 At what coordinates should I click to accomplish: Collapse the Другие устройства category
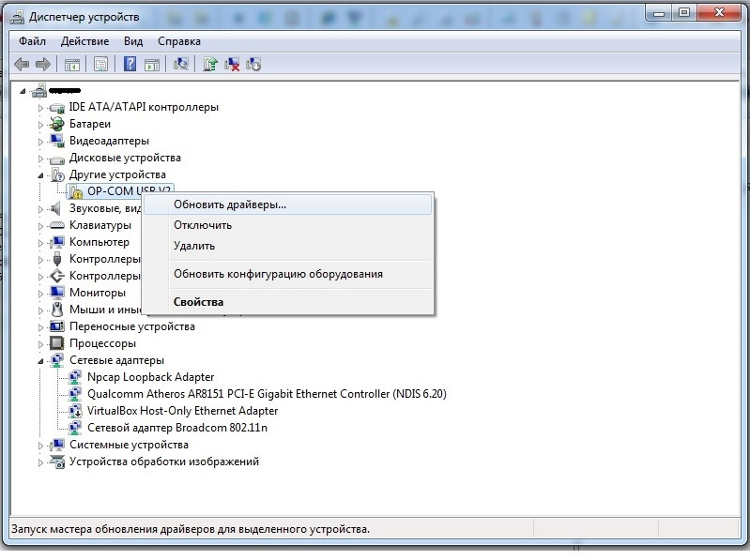(40, 175)
